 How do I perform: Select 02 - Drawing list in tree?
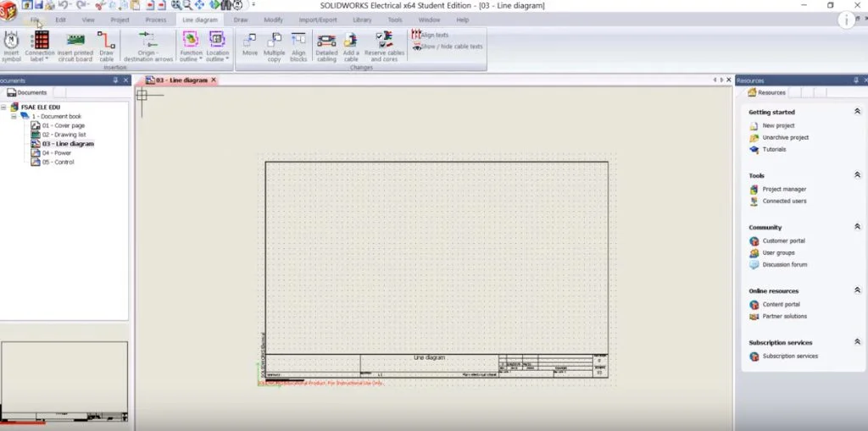click(x=58, y=135)
